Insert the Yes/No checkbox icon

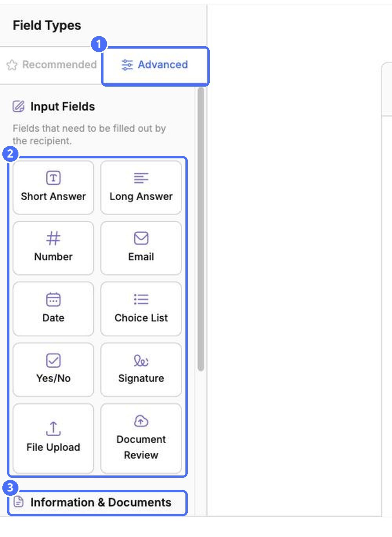53,360
